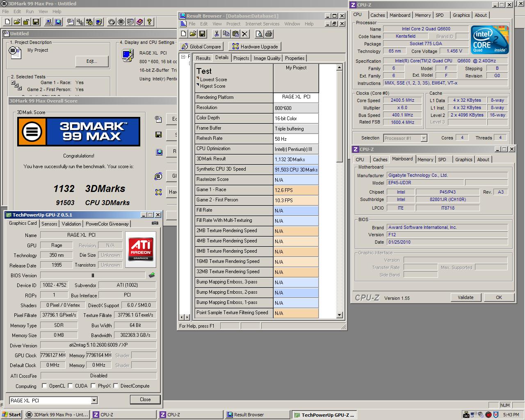Switch to the Caches tab in the top CPU-Z window
This screenshot has width=525, height=420.
[x=377, y=15]
